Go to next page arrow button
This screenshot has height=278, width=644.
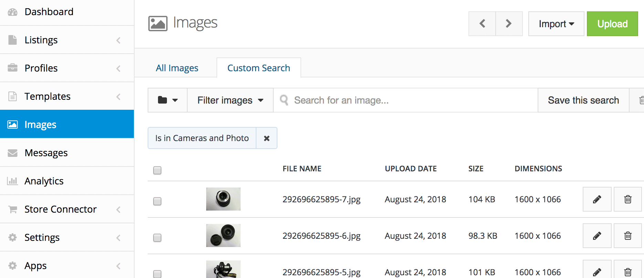pos(509,24)
